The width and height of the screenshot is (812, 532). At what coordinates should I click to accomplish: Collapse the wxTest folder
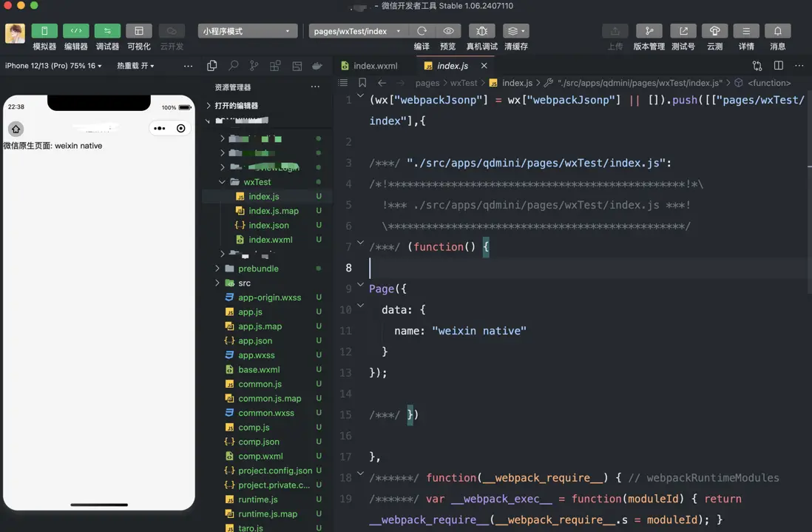tap(223, 182)
